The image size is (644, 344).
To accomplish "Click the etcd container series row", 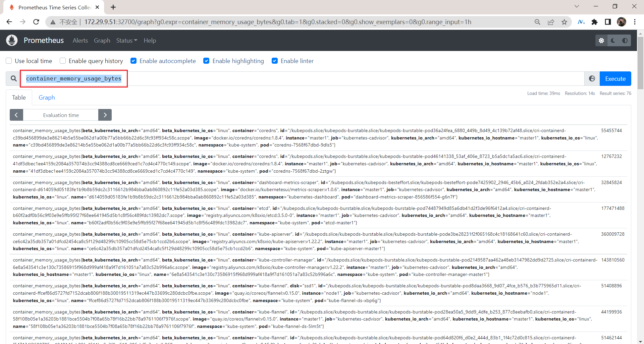I will [319, 215].
